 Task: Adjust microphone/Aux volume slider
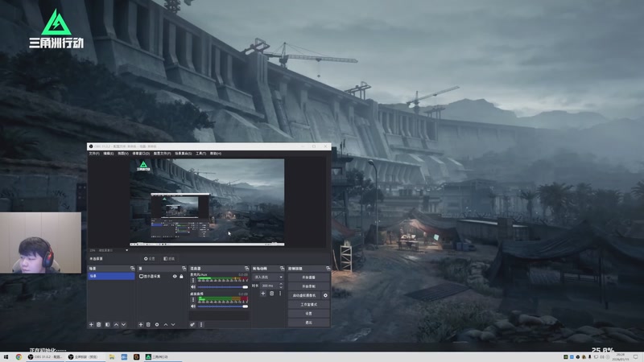point(223,287)
